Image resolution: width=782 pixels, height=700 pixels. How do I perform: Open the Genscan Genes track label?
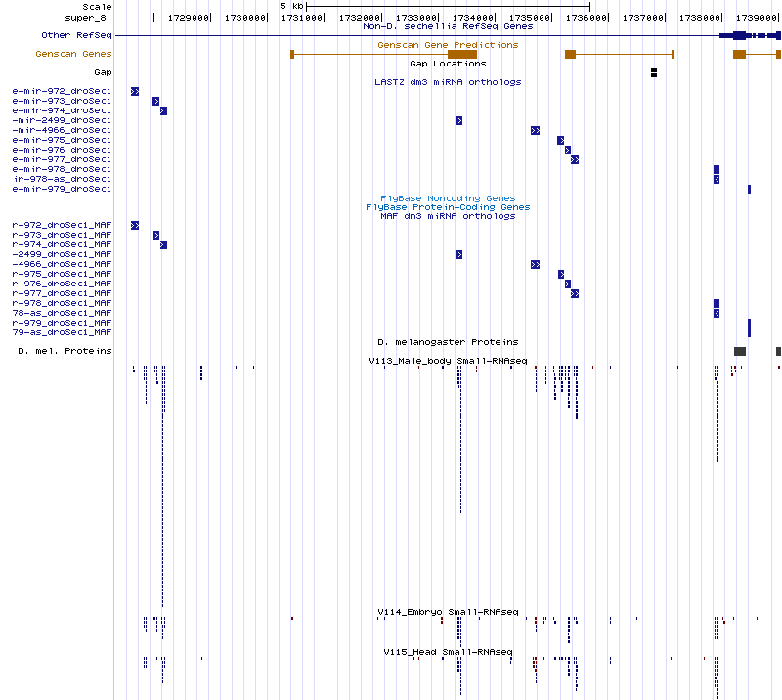coord(73,54)
